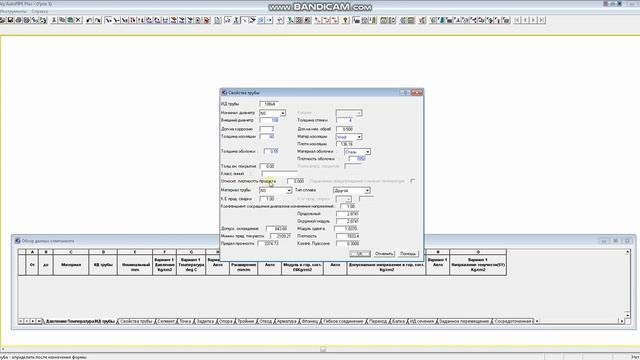This screenshot has height=360, width=640.
Task: Expand the Номинал. диаметр dropdown
Action: (282, 113)
